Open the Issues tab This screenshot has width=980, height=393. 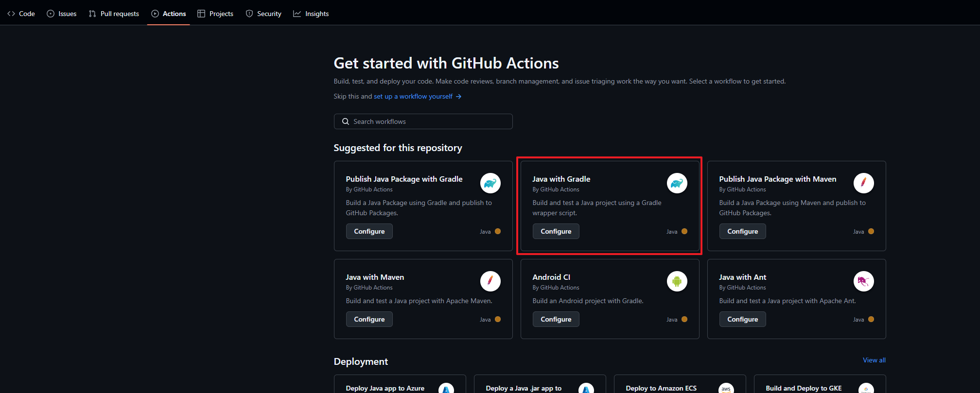click(62, 14)
